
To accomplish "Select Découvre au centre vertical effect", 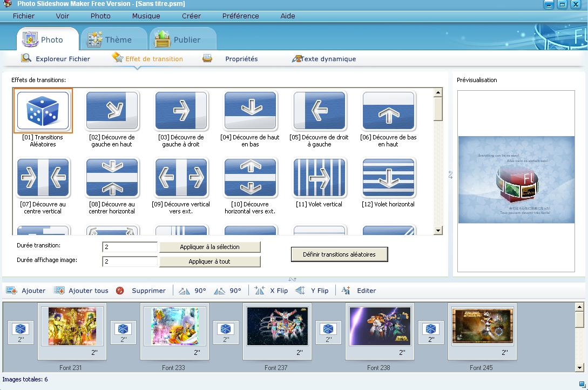I will click(x=43, y=178).
